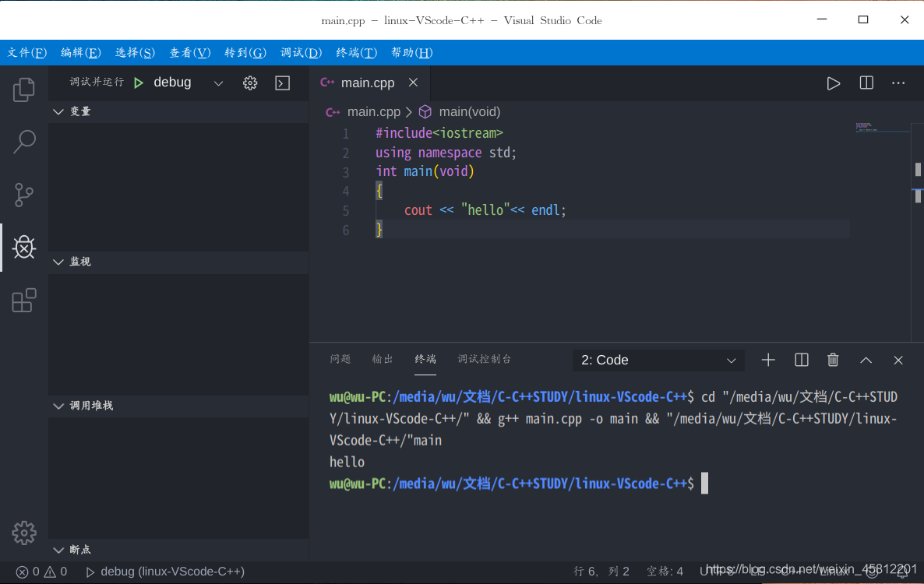The width and height of the screenshot is (924, 584).
Task: Close the main.cpp editor tab
Action: (x=413, y=83)
